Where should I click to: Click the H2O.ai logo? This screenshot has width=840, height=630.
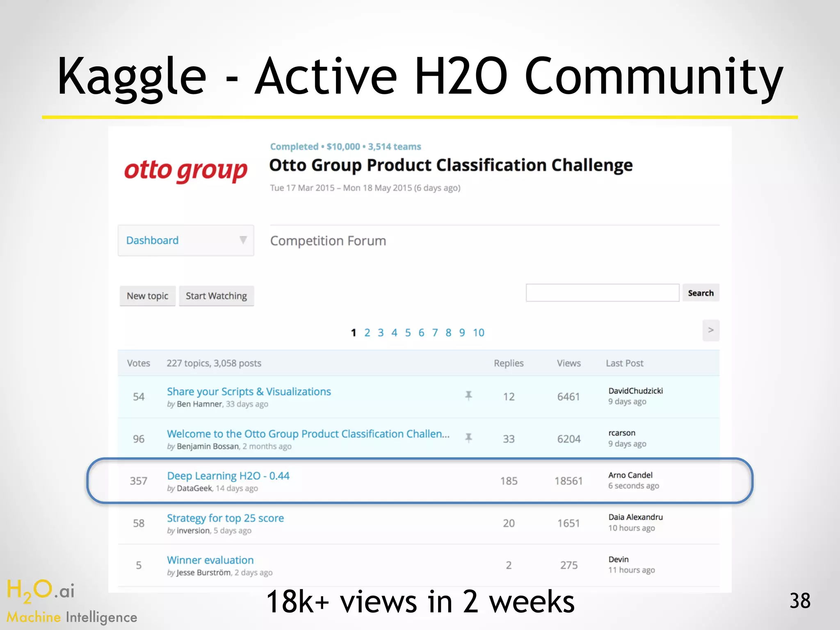pos(41,591)
